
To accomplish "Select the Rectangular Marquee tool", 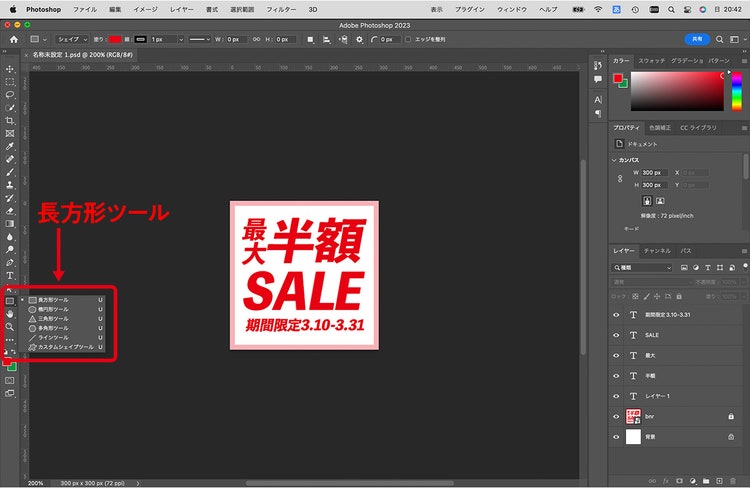I will [x=10, y=82].
